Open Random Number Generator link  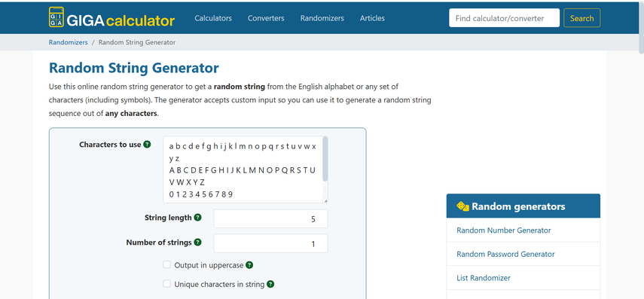point(504,230)
